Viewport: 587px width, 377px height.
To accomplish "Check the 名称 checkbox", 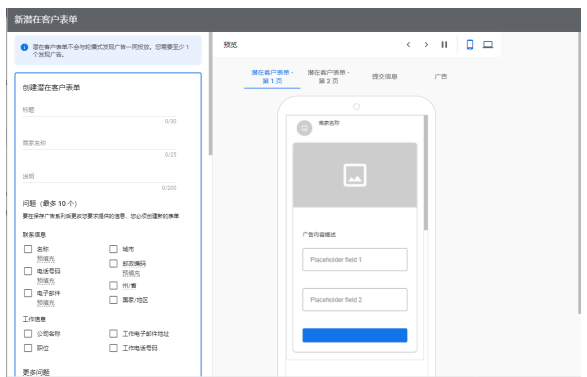I will point(28,249).
